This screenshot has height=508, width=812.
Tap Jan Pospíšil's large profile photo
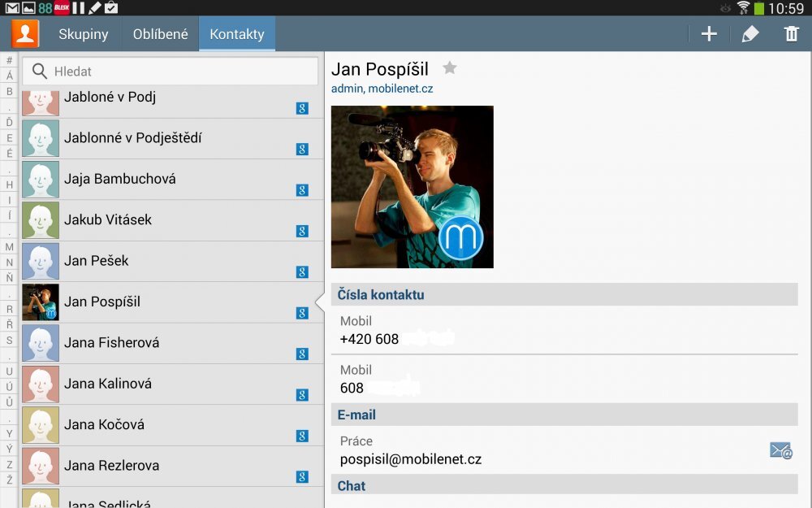tap(412, 187)
